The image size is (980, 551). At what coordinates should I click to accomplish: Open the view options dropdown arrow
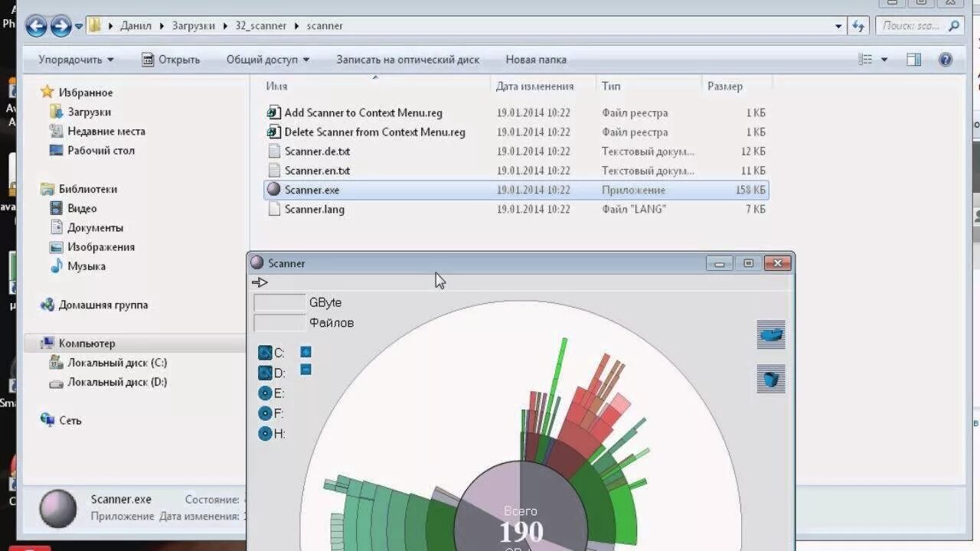coord(884,60)
